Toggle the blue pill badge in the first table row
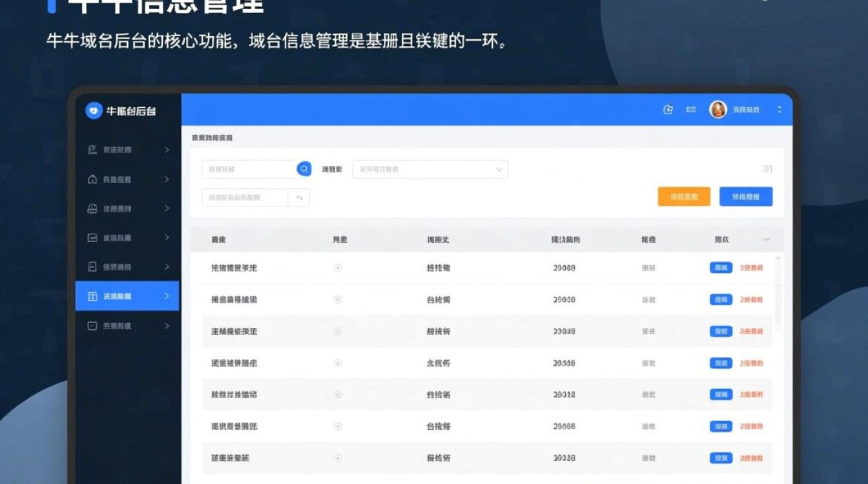868x484 pixels. (721, 267)
